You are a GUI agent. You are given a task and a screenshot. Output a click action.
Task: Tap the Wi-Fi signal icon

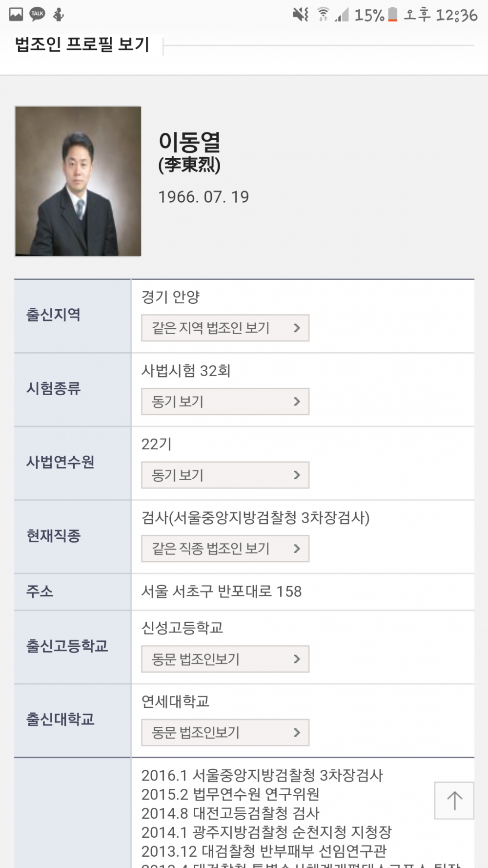pyautogui.click(x=323, y=14)
